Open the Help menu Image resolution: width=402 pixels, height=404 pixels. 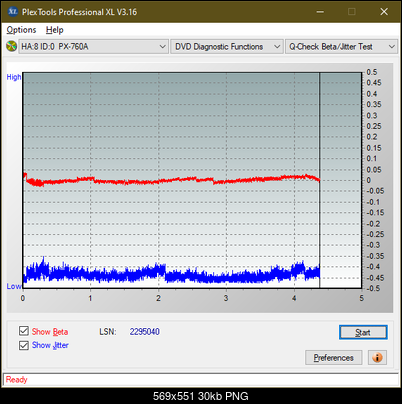[55, 30]
